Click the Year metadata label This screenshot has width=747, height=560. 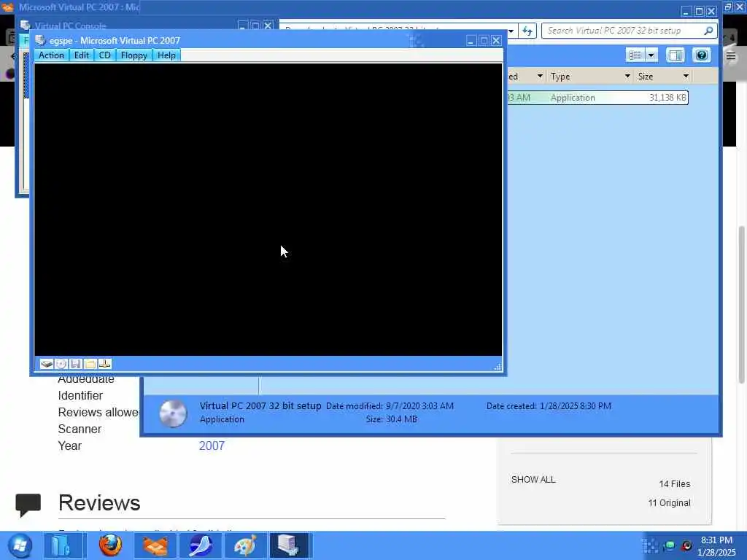pos(69,446)
